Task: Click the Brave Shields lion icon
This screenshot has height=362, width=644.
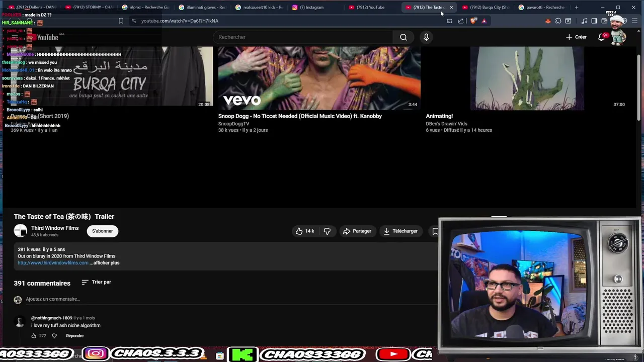Action: pos(473,21)
